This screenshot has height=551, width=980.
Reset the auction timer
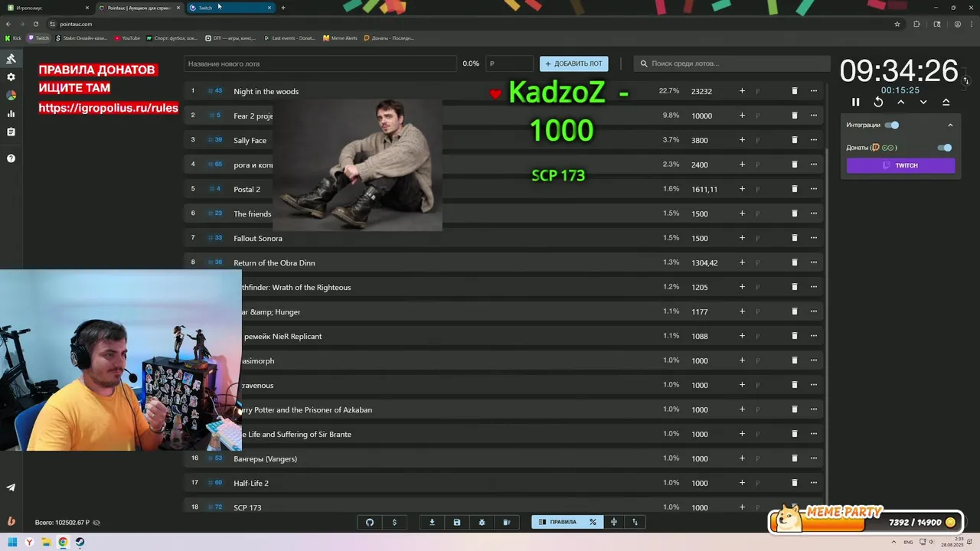point(878,102)
